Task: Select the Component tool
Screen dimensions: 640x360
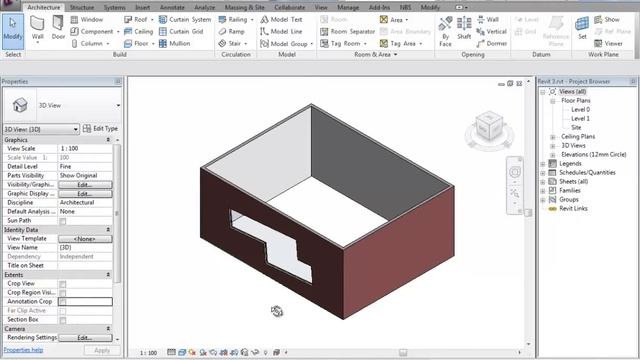Action: click(92, 31)
